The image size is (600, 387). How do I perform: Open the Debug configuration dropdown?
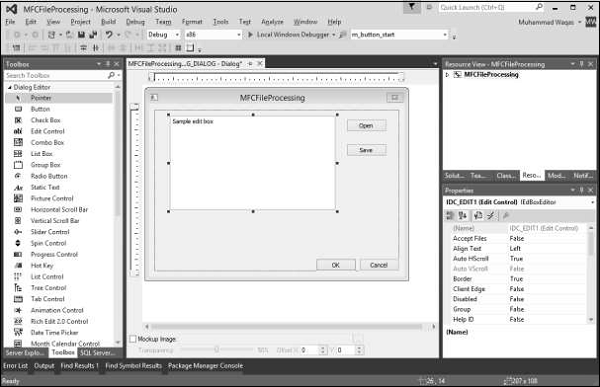163,34
